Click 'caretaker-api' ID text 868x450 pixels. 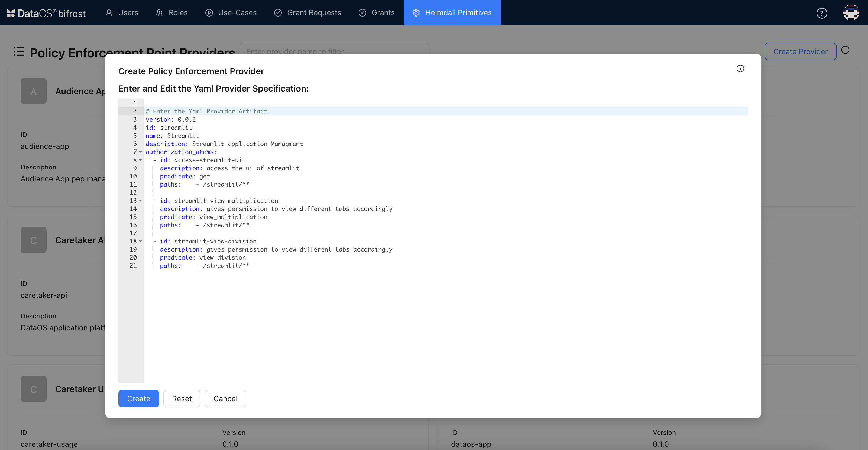43,295
